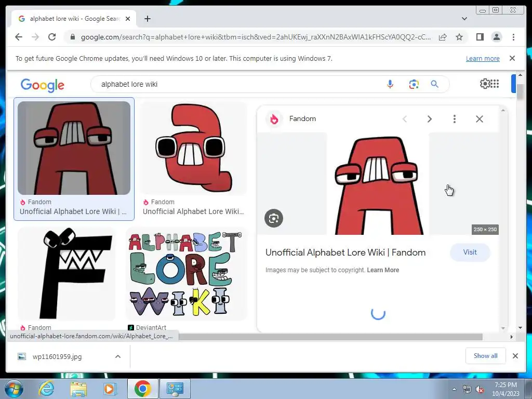
Task: Switch to Chrome in the taskbar
Action: (x=142, y=389)
